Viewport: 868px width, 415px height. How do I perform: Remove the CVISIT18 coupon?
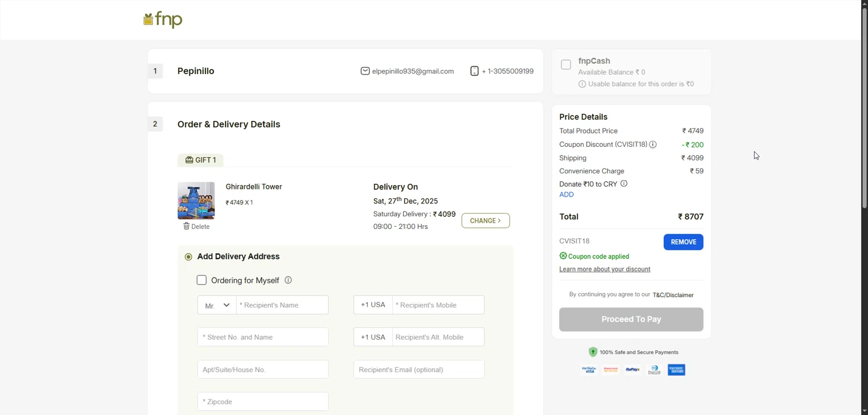click(x=683, y=242)
